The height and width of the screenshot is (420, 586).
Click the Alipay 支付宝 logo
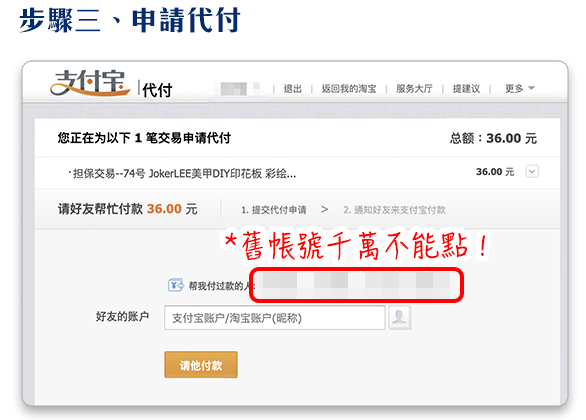(x=90, y=83)
